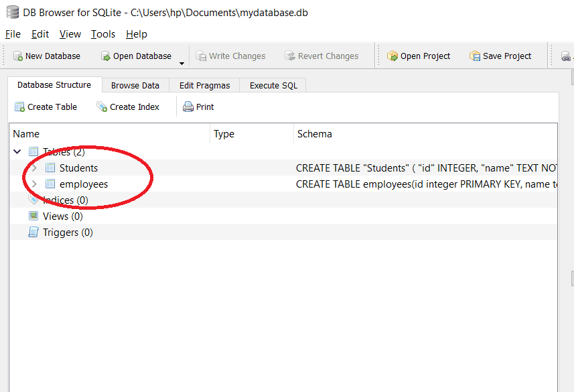Click the Schema column header
Viewport: 574px width, 392px height.
tap(425, 134)
